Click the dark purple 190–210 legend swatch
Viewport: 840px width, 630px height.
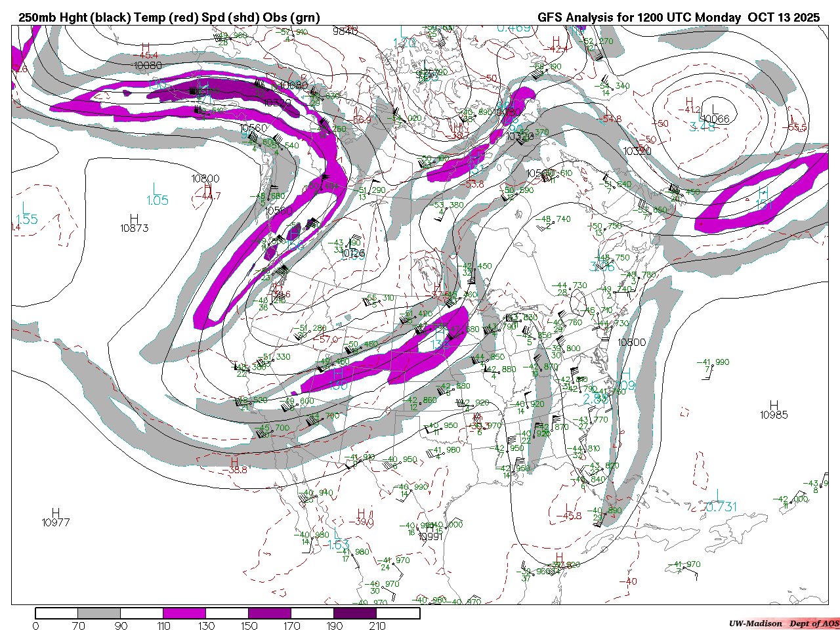(x=355, y=613)
